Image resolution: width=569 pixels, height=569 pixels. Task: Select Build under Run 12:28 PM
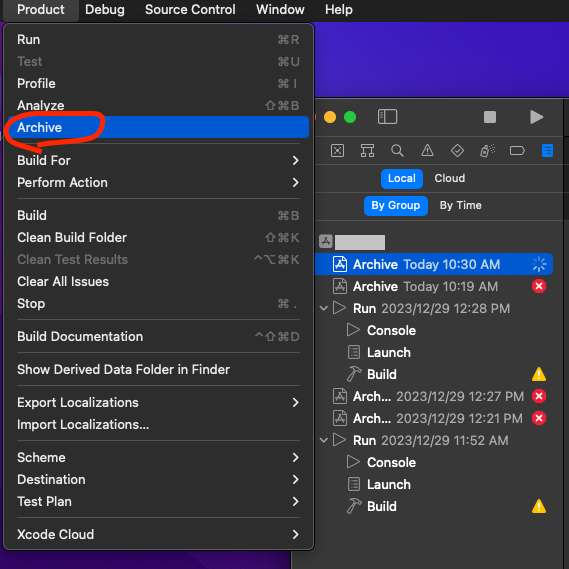(434, 374)
